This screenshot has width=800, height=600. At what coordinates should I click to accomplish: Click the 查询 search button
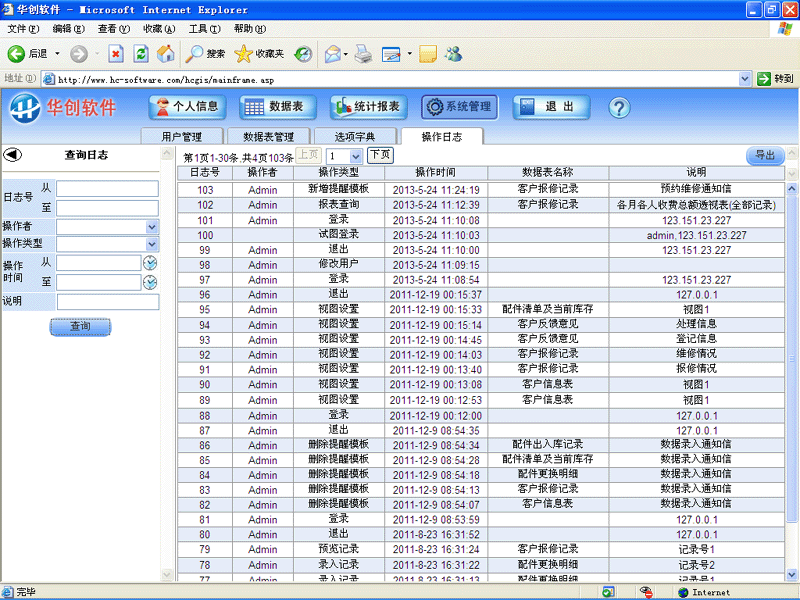pos(80,327)
